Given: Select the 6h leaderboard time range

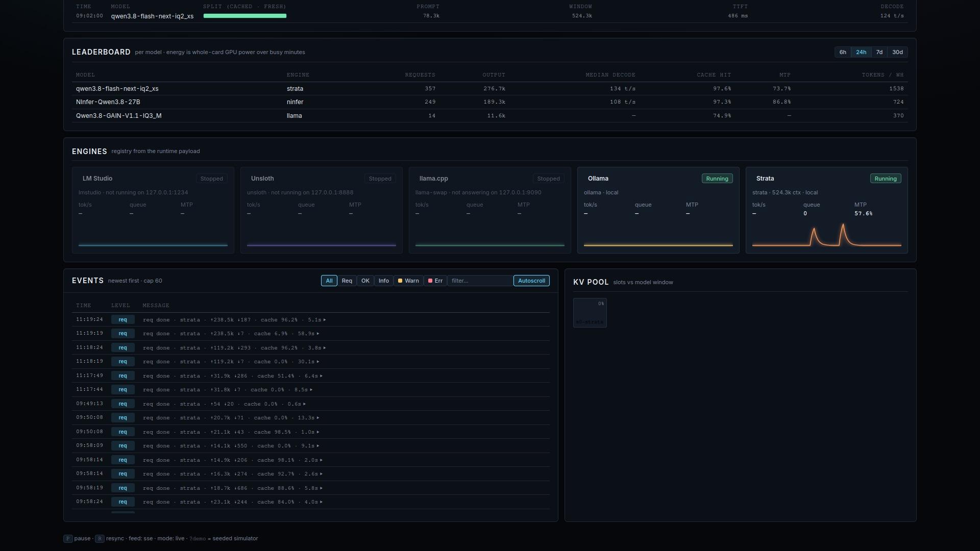Looking at the screenshot, I should (x=843, y=52).
